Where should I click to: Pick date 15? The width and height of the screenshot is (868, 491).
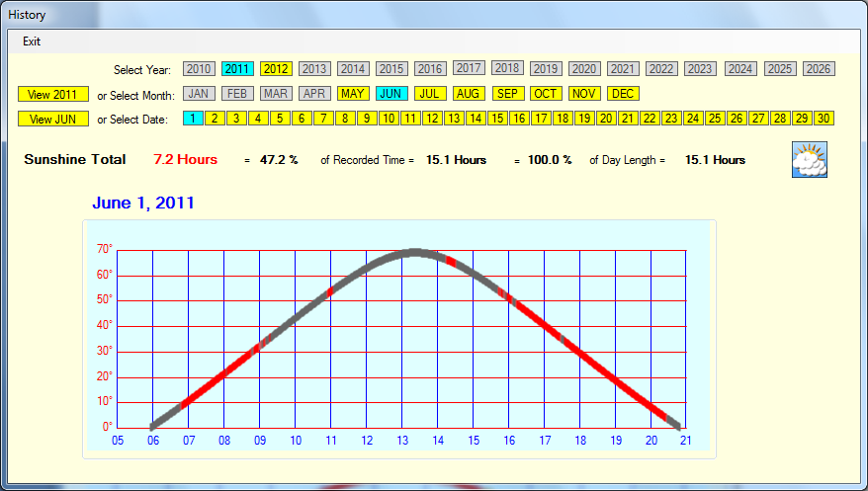click(497, 118)
